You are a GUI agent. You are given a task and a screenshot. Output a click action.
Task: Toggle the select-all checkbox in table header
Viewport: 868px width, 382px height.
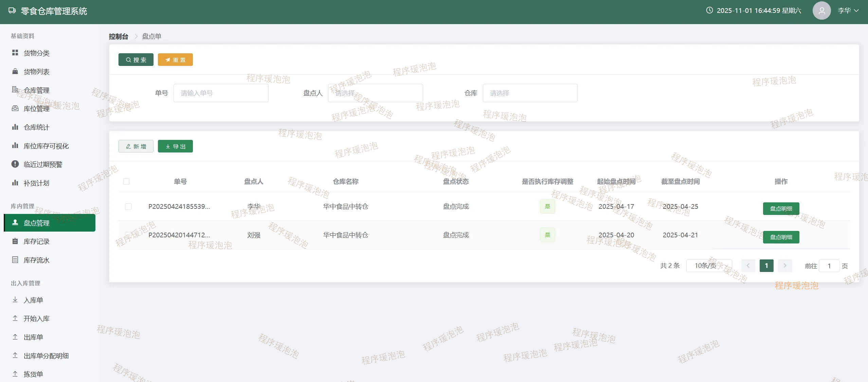coord(126,181)
